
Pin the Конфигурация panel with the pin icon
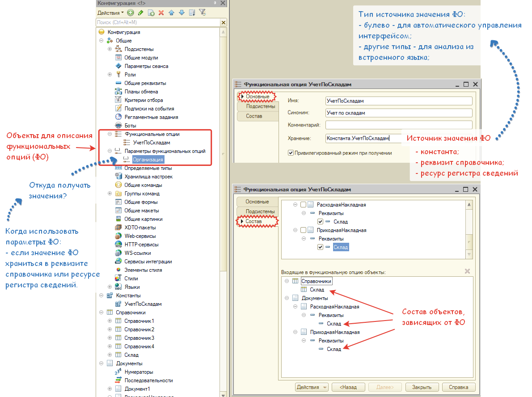(215, 3)
